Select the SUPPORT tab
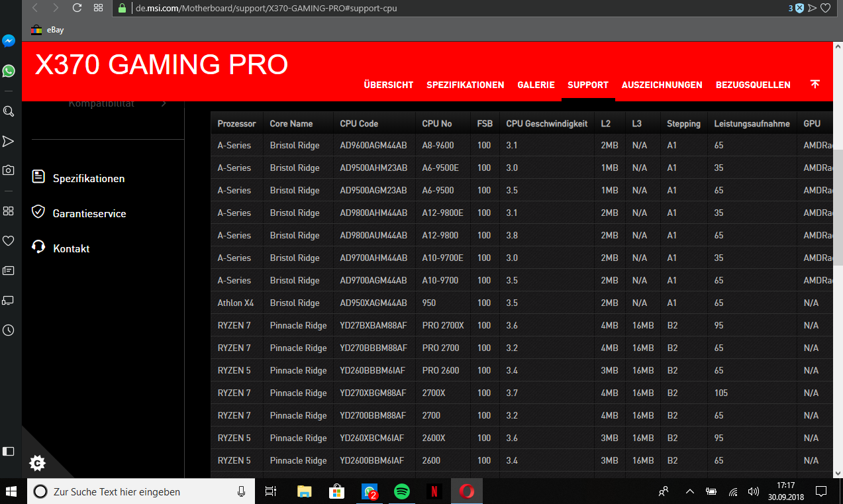Viewport: 843px width, 504px height. coord(588,85)
